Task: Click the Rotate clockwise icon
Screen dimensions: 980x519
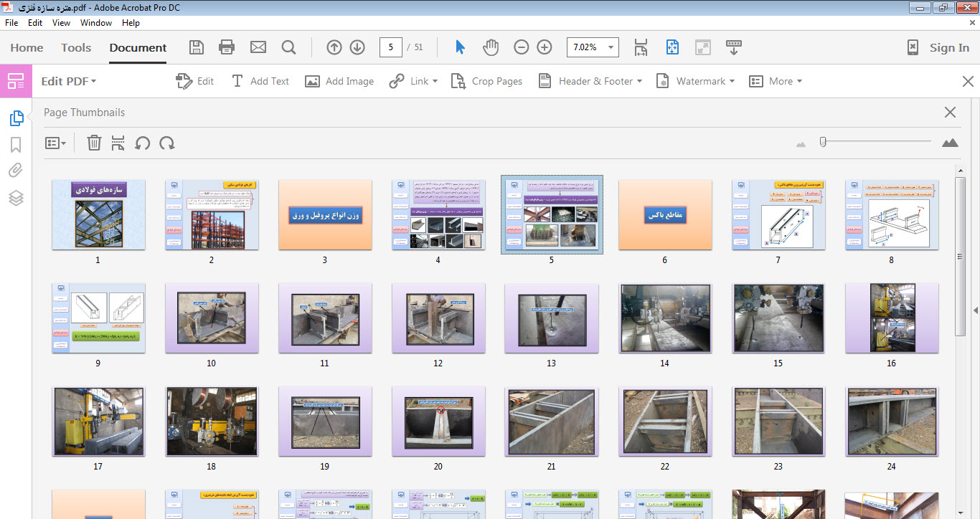Action: 167,143
